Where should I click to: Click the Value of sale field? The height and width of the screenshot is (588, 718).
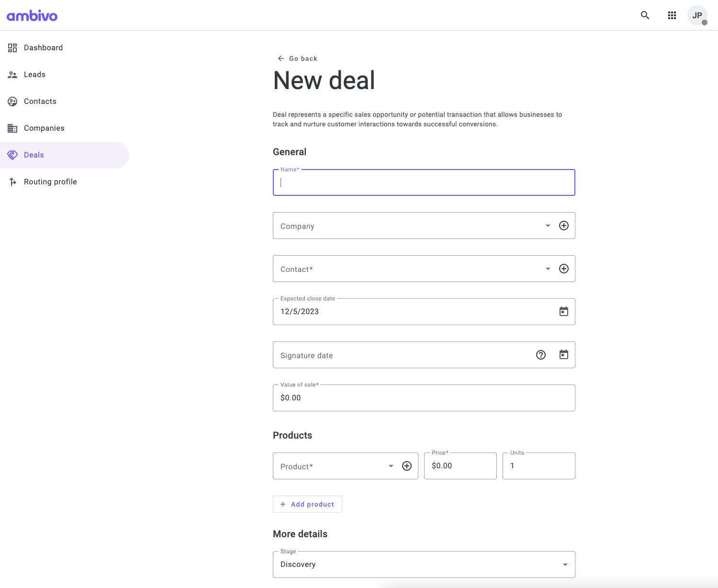click(x=424, y=398)
